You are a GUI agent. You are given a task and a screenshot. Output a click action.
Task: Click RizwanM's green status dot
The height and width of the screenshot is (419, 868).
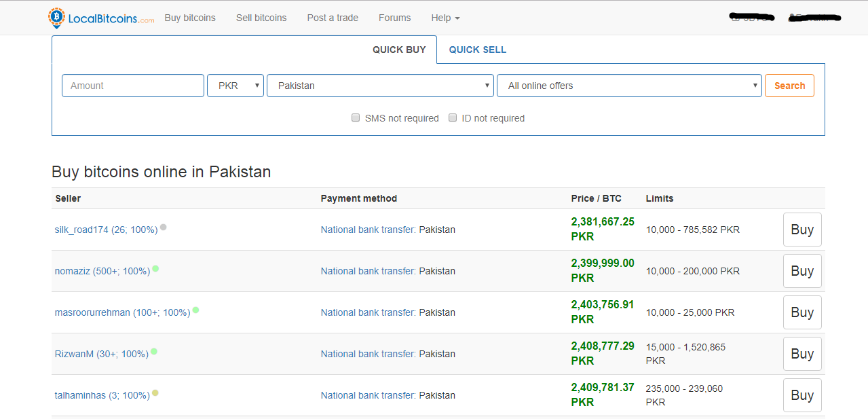(x=154, y=352)
